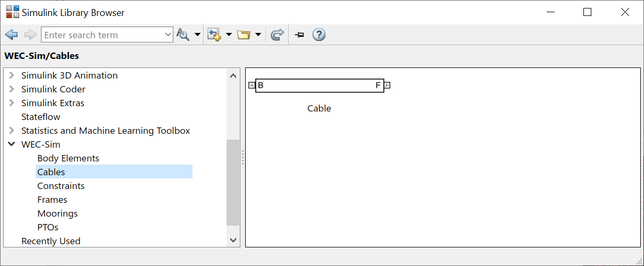Select Simulink 3D Animation library
Image resolution: width=644 pixels, height=266 pixels.
pyautogui.click(x=69, y=75)
